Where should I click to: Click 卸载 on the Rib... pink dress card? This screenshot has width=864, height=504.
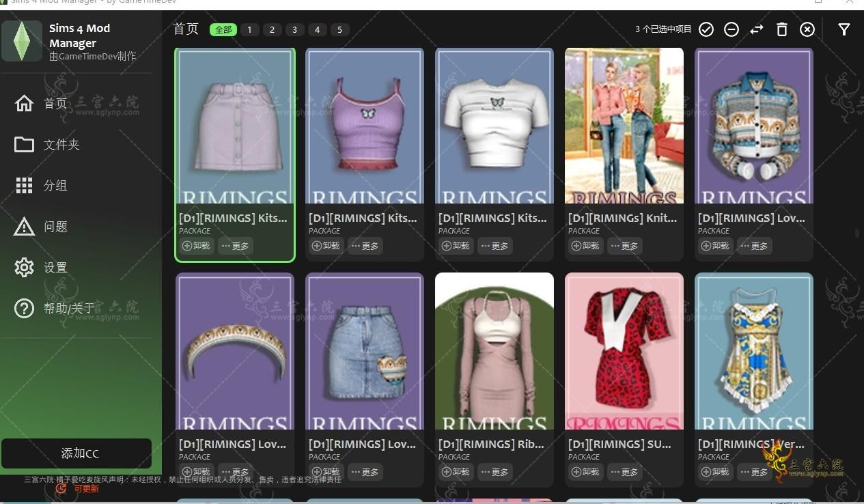(x=456, y=472)
